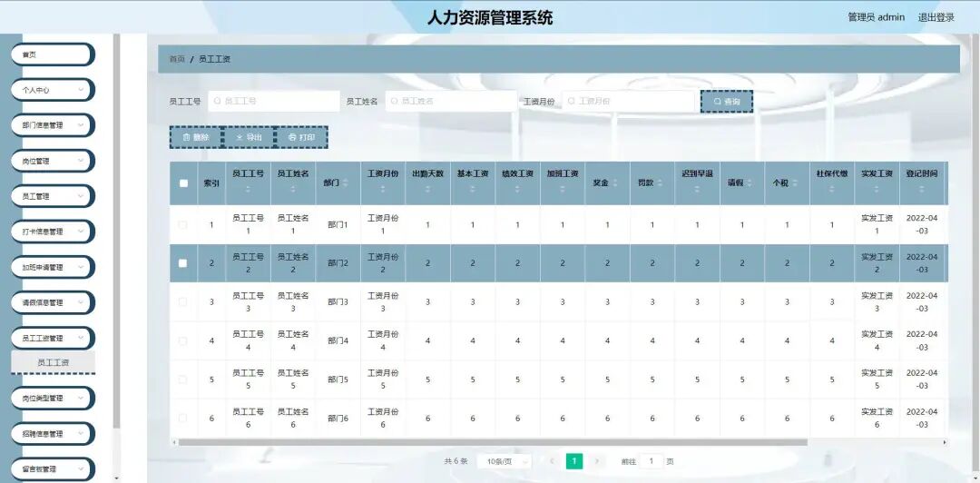The height and width of the screenshot is (483, 980).
Task: Select page 1 in pagination
Action: 574,462
